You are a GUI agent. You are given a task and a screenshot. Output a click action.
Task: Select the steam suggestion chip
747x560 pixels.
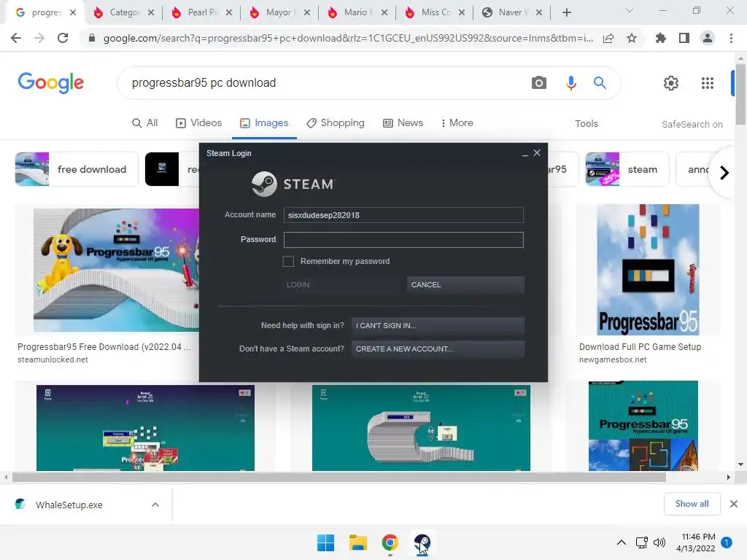tap(627, 169)
